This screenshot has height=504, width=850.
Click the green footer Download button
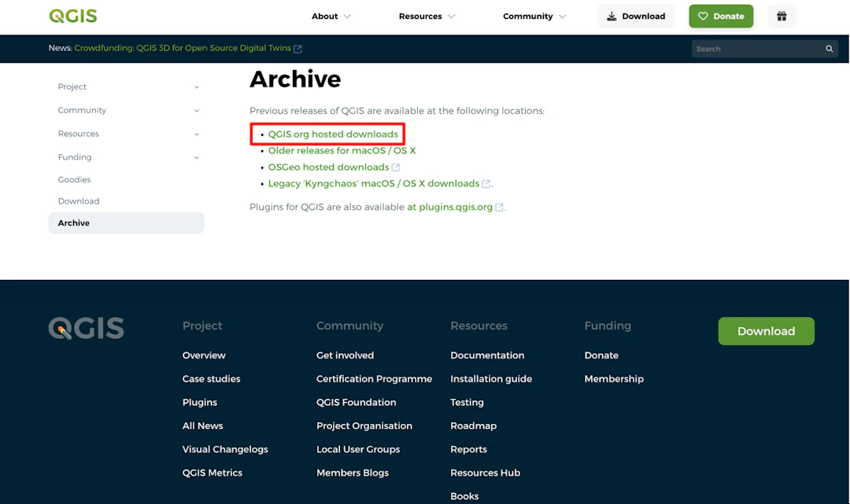pyautogui.click(x=766, y=331)
